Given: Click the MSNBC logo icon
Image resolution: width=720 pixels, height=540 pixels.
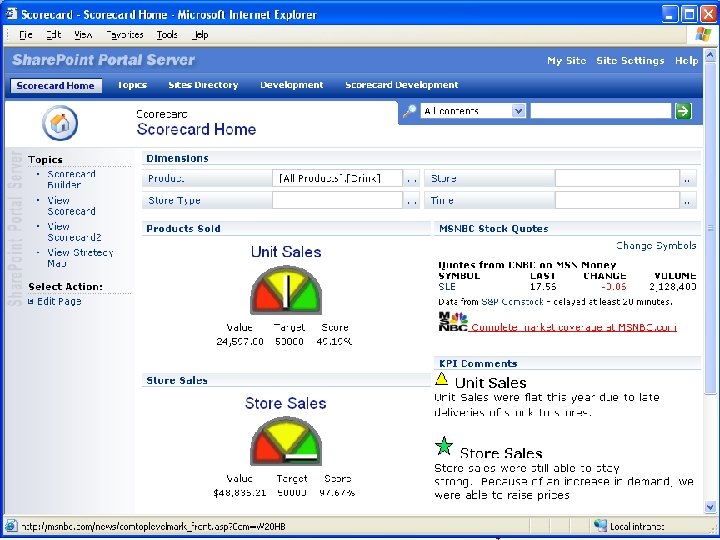Looking at the screenshot, I should pos(453,321).
